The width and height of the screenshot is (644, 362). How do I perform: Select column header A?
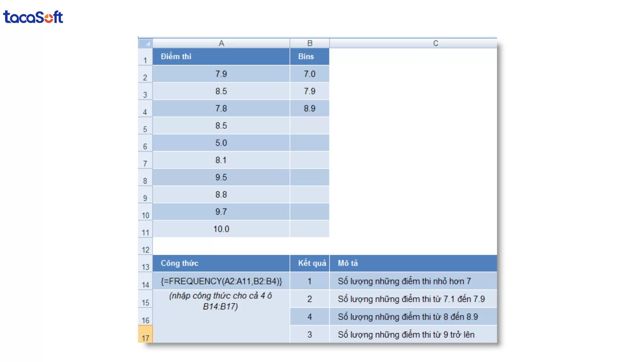click(221, 43)
